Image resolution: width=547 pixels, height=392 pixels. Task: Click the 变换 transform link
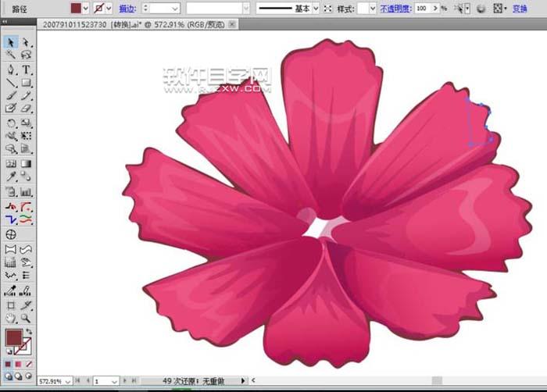520,8
